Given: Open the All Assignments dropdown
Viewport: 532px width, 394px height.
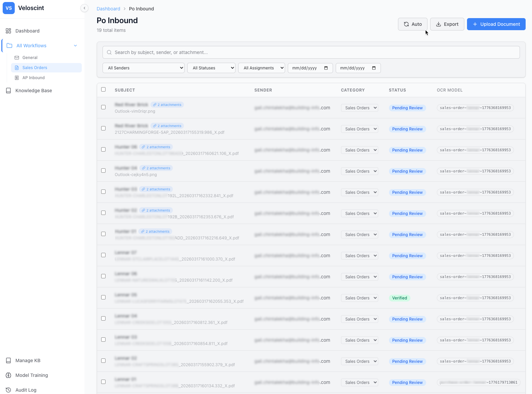Looking at the screenshot, I should pyautogui.click(x=262, y=68).
